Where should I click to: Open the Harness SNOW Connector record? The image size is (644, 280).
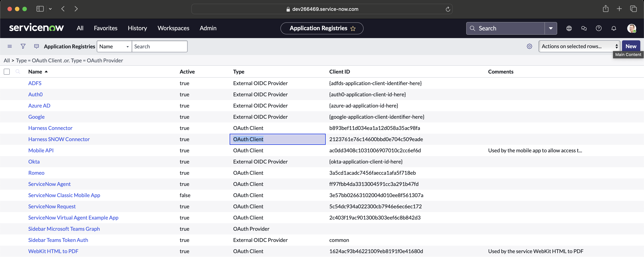tap(59, 139)
